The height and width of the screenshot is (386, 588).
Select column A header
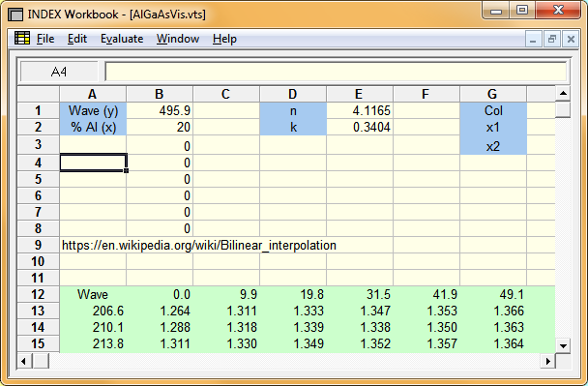coord(93,94)
